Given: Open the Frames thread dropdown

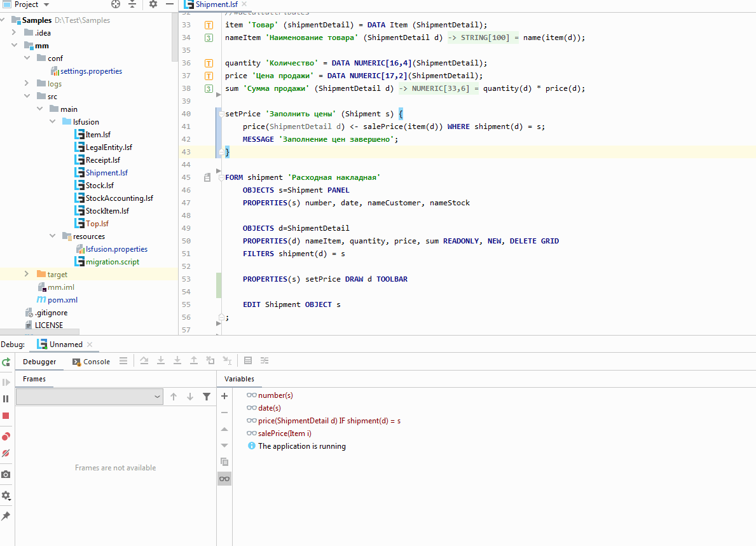Looking at the screenshot, I should (x=90, y=397).
